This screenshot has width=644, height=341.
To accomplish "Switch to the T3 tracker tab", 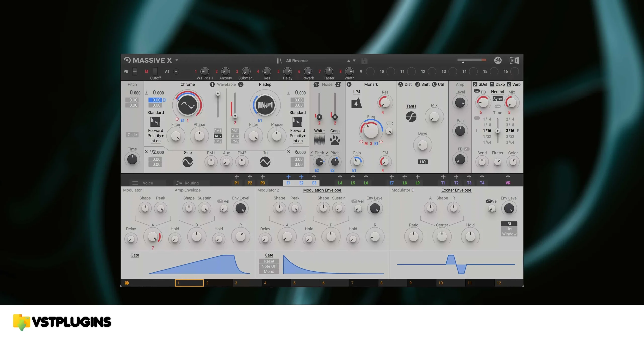I will [x=469, y=183].
